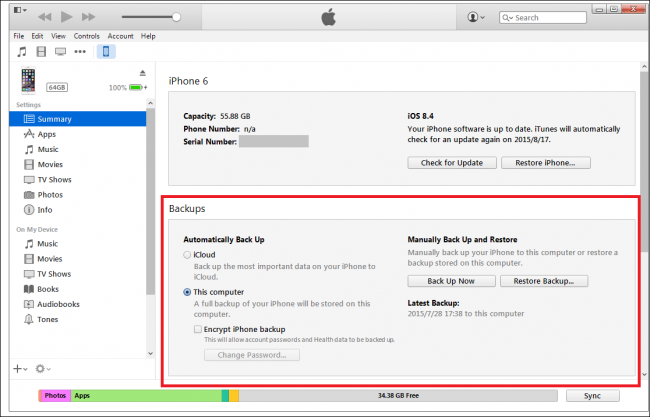Click the play button
The height and width of the screenshot is (417, 650).
click(x=66, y=17)
